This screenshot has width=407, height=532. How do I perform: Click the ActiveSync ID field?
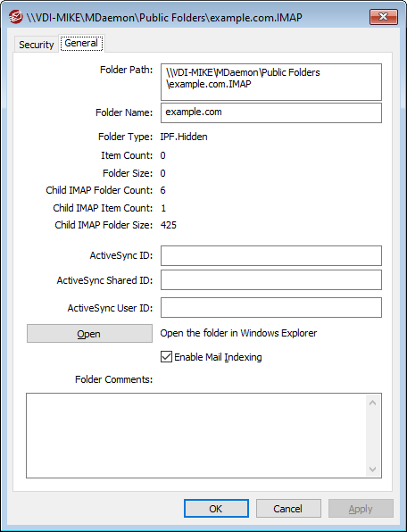coord(271,255)
